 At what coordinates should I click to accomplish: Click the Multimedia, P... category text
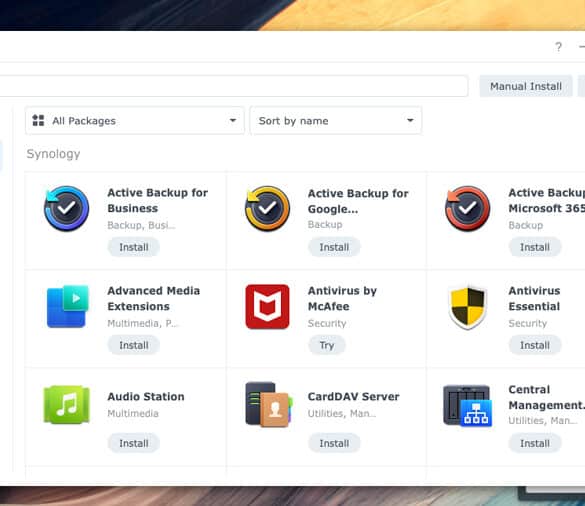coord(143,323)
